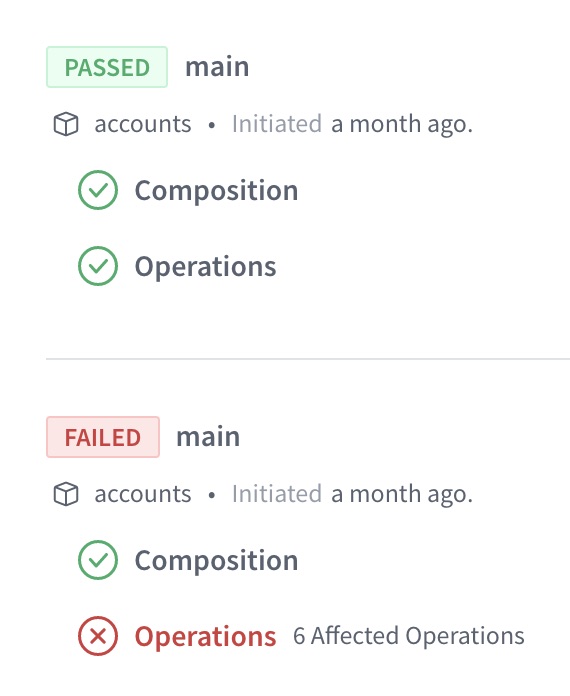
Task: Open the main branch of the passed check
Action: click(x=217, y=67)
